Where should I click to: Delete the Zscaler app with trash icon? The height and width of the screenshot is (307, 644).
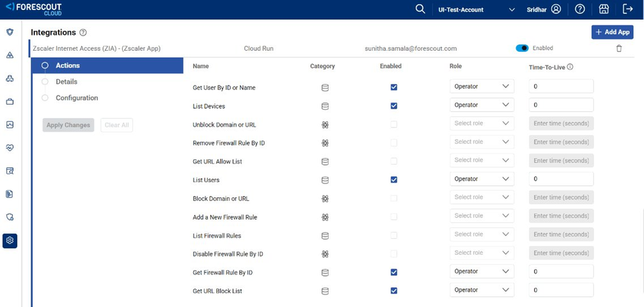(619, 49)
